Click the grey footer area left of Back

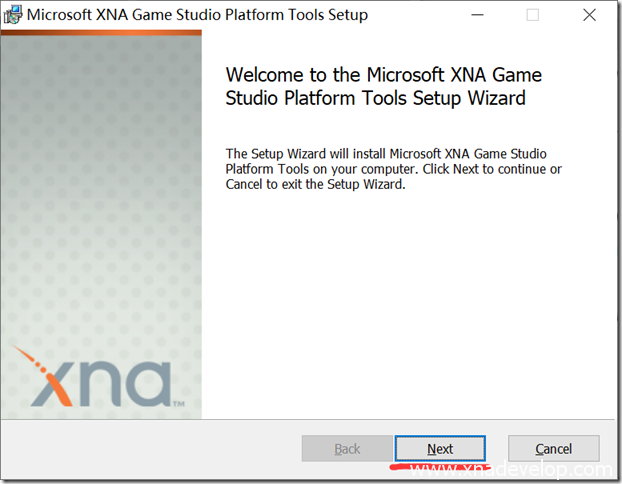point(150,449)
